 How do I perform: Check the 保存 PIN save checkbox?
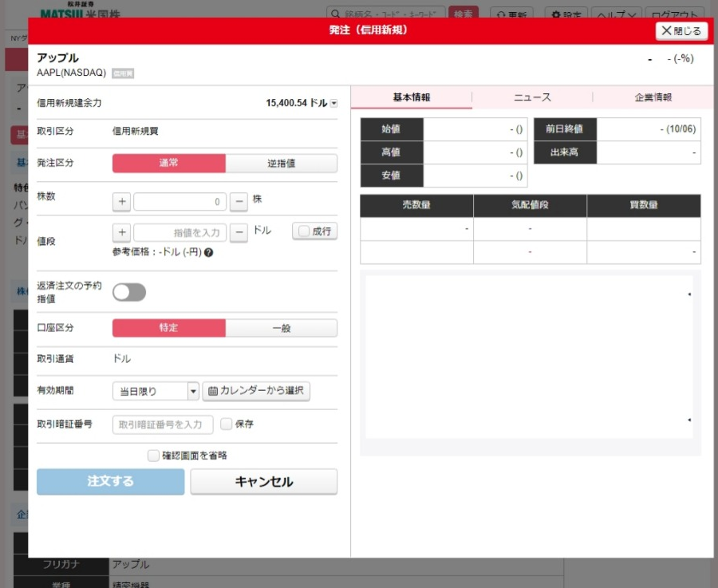tap(227, 424)
